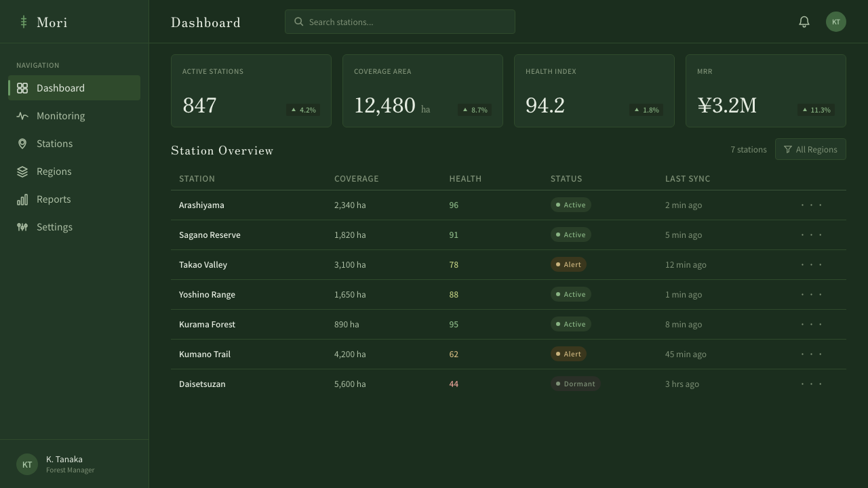Click the Alert badge for Takao Valley
The height and width of the screenshot is (488, 868).
pos(568,264)
